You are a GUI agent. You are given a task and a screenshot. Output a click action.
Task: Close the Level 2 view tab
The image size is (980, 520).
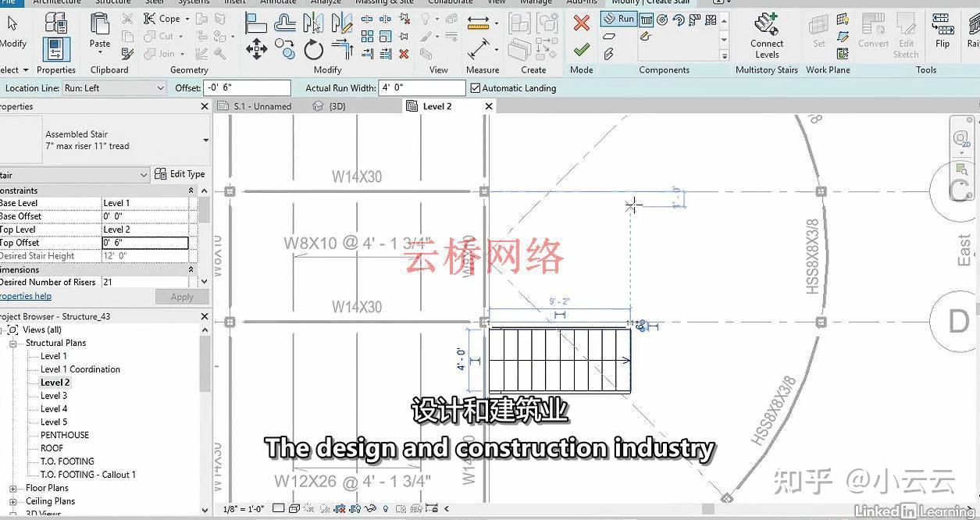click(x=489, y=106)
